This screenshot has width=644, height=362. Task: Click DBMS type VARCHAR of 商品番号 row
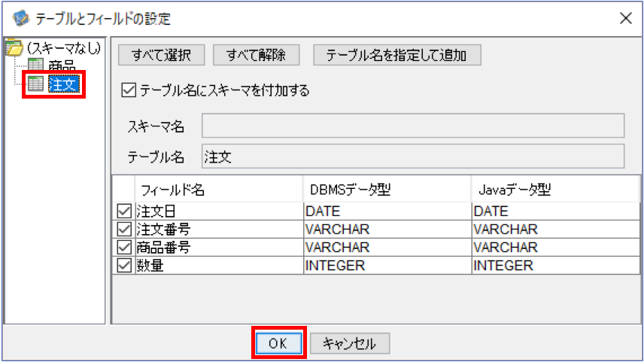[x=387, y=248]
